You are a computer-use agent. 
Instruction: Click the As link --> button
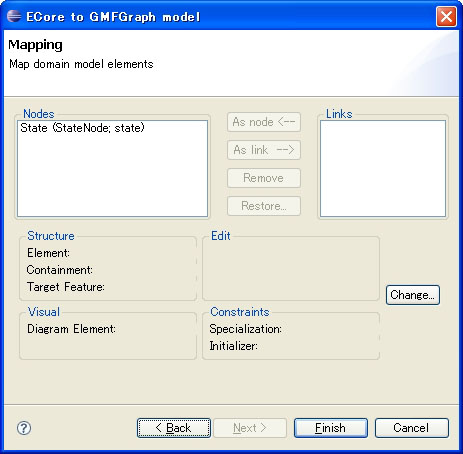click(x=264, y=150)
